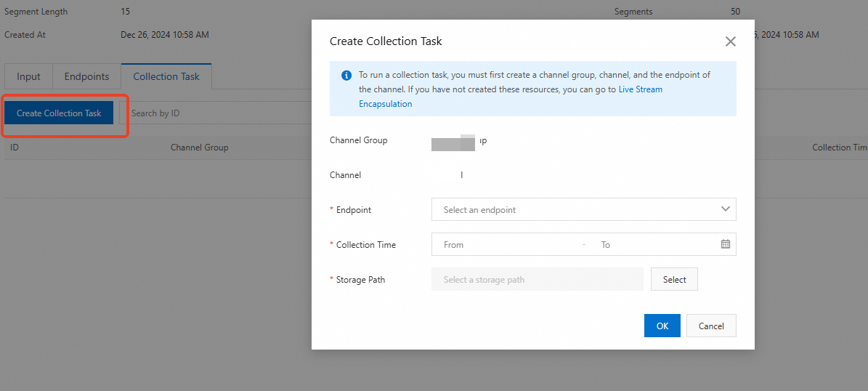Screen dimensions: 868x391
Task: Switch to the Endpoints tab
Action: point(87,76)
